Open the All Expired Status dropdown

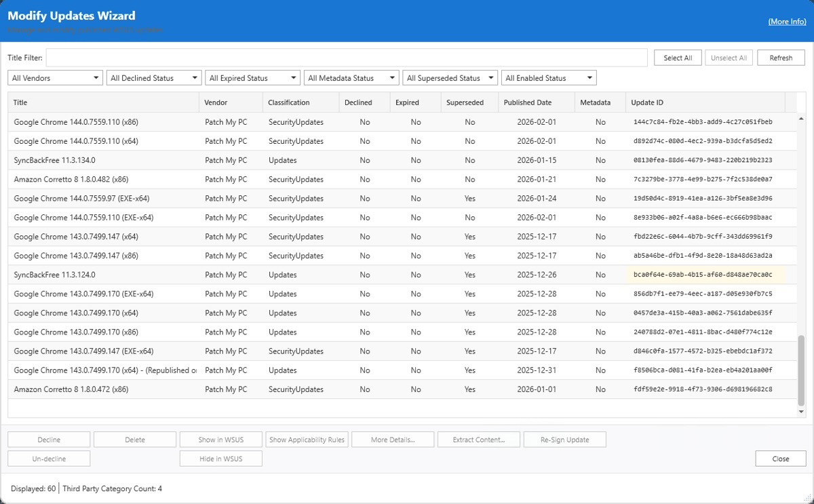(x=252, y=78)
